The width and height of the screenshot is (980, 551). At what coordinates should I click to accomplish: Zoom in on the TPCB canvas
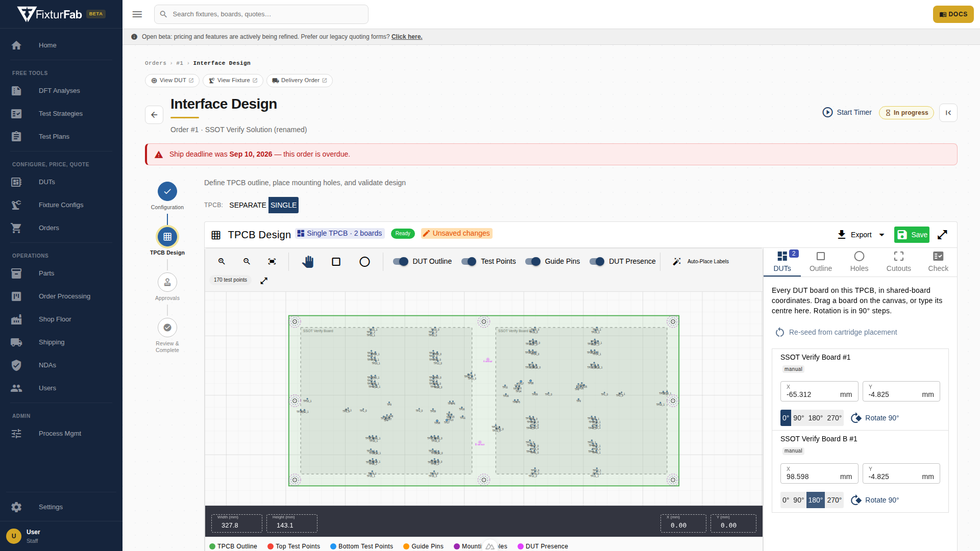[222, 261]
